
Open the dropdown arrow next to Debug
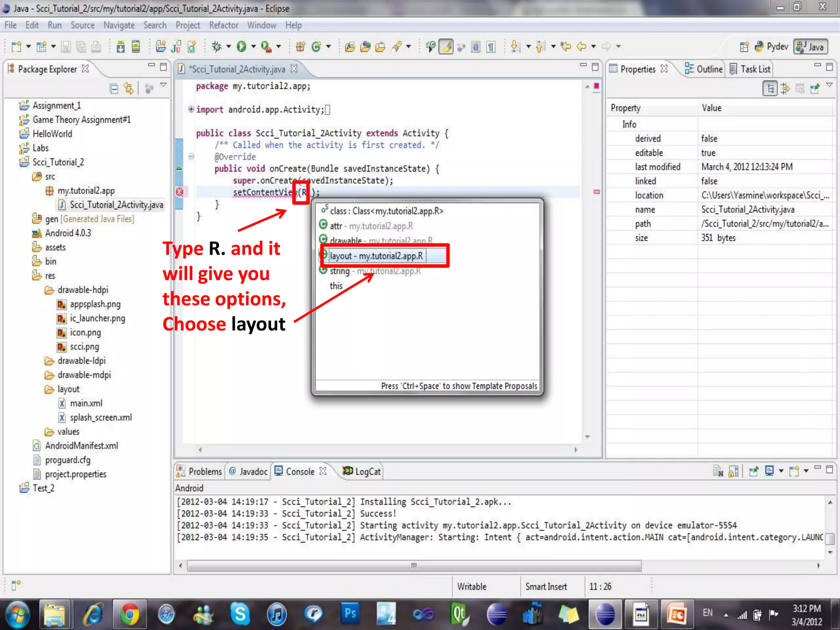pyautogui.click(x=228, y=47)
